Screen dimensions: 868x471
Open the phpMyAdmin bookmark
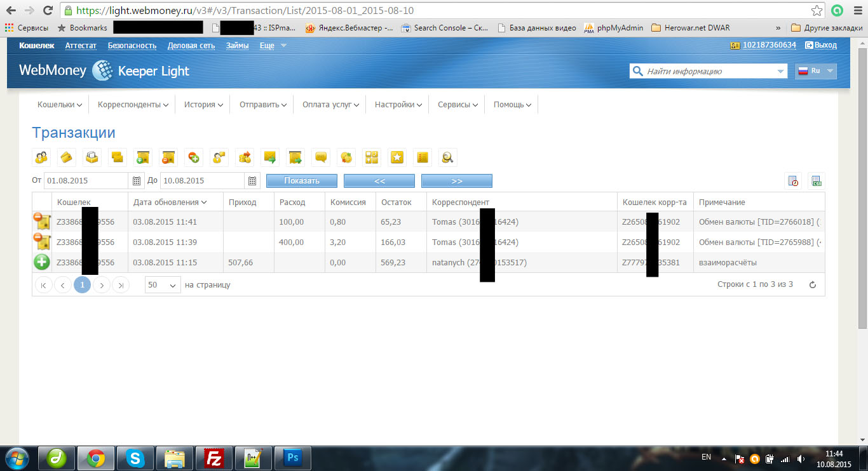coord(614,28)
